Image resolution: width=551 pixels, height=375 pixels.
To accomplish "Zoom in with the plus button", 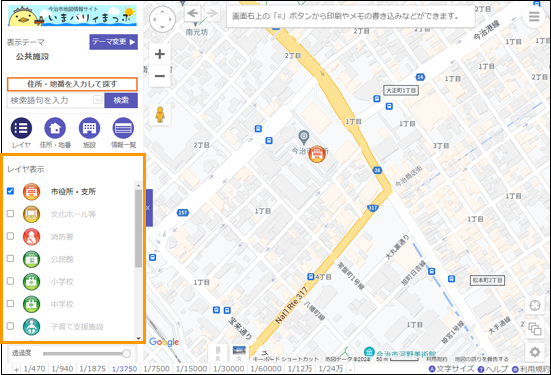I will [160, 54].
